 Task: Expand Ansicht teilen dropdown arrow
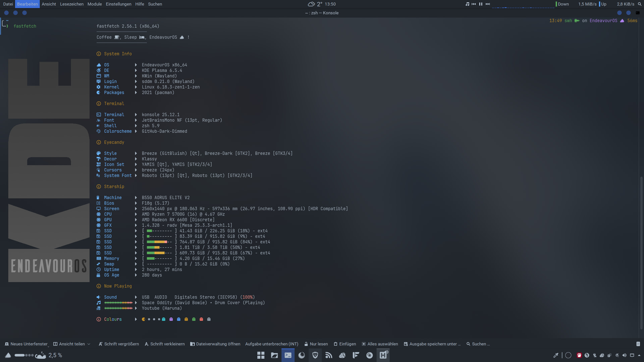click(89, 344)
